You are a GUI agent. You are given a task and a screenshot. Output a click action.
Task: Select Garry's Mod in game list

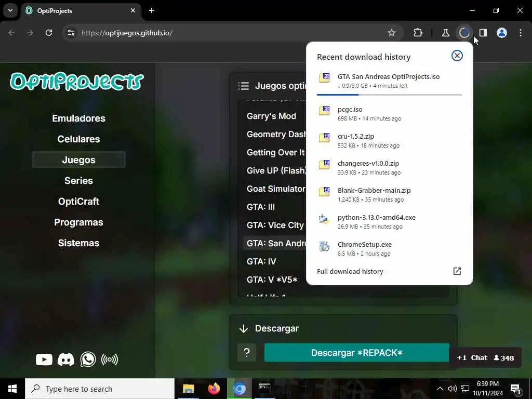point(271,116)
